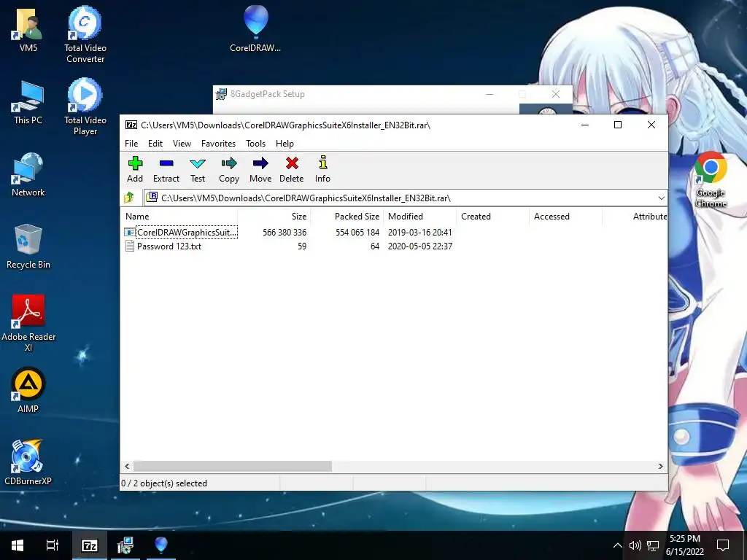Click CorelDRAW balloon taskbar icon

tap(161, 545)
